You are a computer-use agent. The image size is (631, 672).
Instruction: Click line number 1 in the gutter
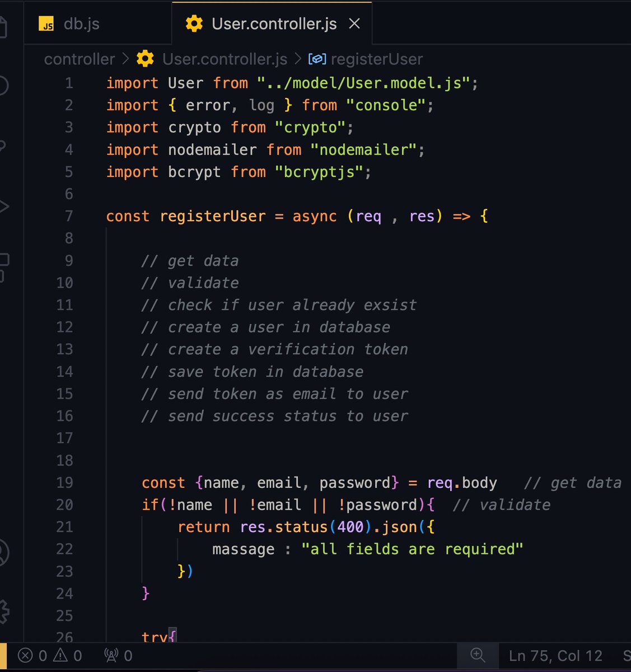tap(69, 83)
